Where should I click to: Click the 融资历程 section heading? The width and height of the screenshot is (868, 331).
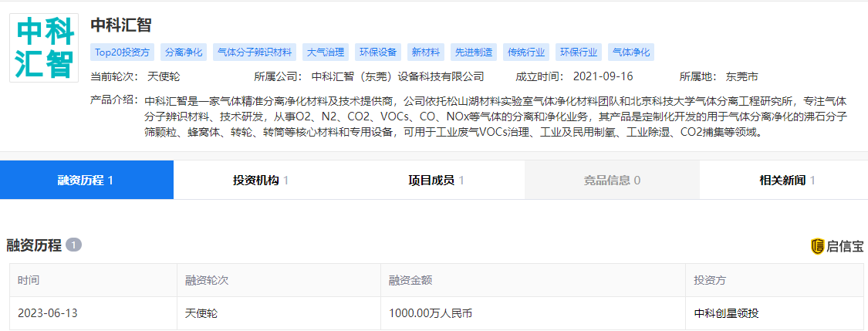(34, 246)
